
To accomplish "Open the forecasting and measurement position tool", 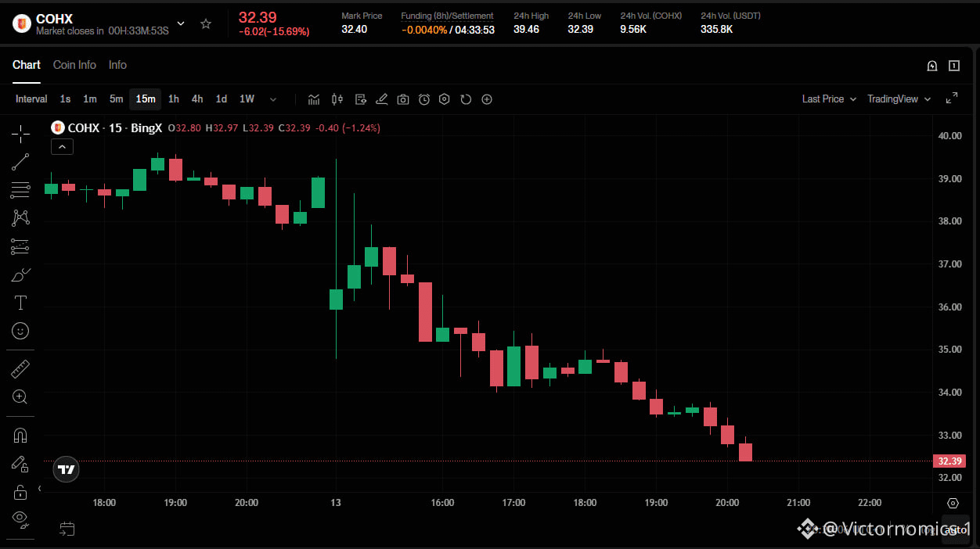I will pyautogui.click(x=21, y=246).
